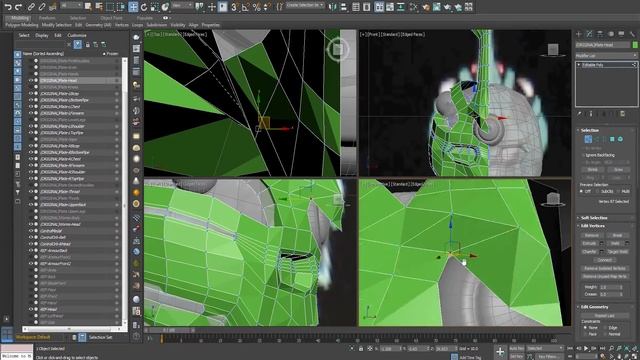Image resolution: width=640 pixels, height=360 pixels.
Task: Open Scene Explorer Display menu
Action: point(42,36)
